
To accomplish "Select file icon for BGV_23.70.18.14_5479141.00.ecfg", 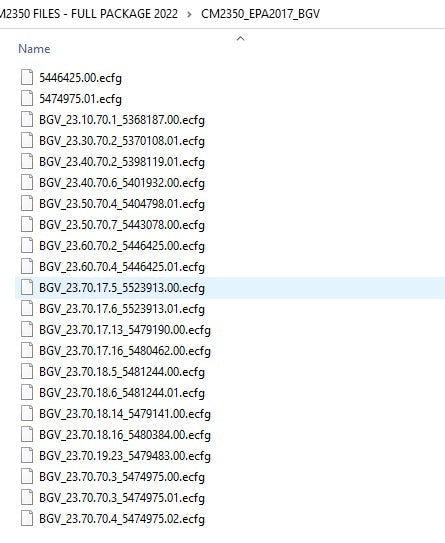I will [27, 413].
